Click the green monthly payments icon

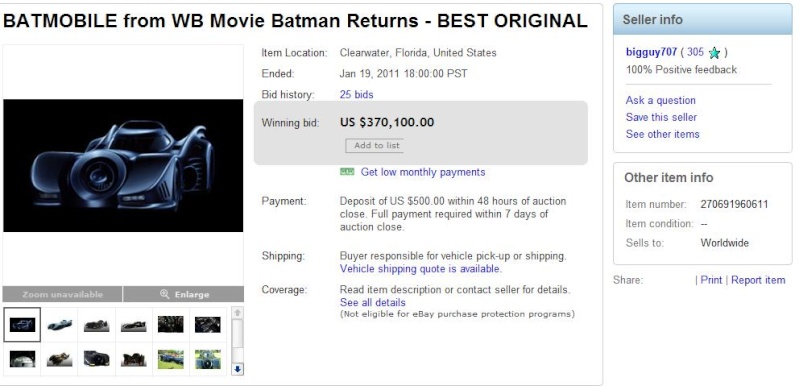(347, 172)
